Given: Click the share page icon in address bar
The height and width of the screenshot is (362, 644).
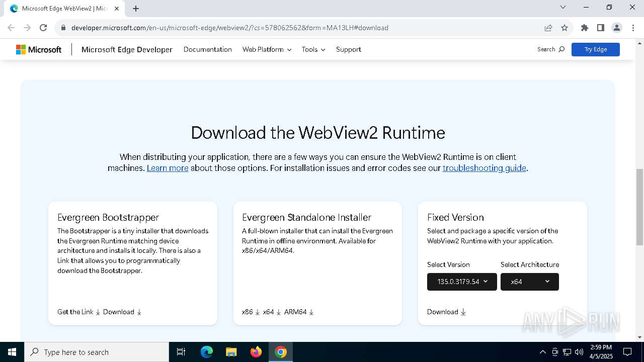Looking at the screenshot, I should point(548,28).
